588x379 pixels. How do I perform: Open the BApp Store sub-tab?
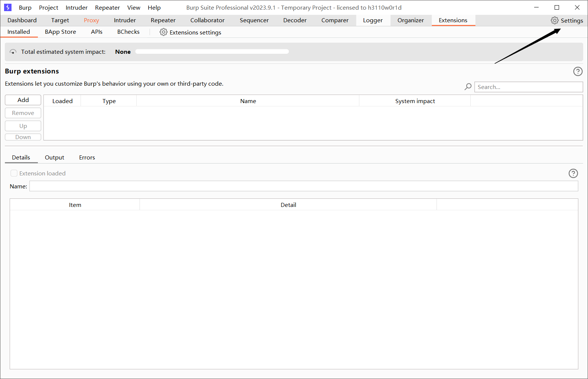coord(61,32)
